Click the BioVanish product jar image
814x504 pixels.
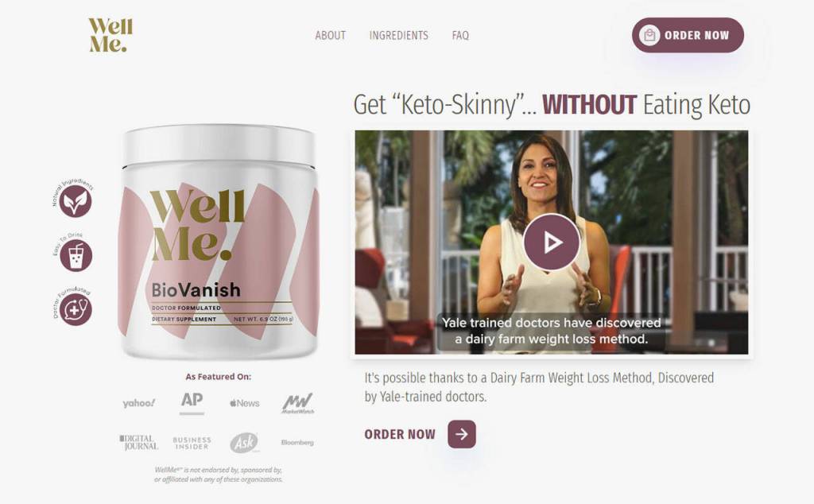(219, 242)
